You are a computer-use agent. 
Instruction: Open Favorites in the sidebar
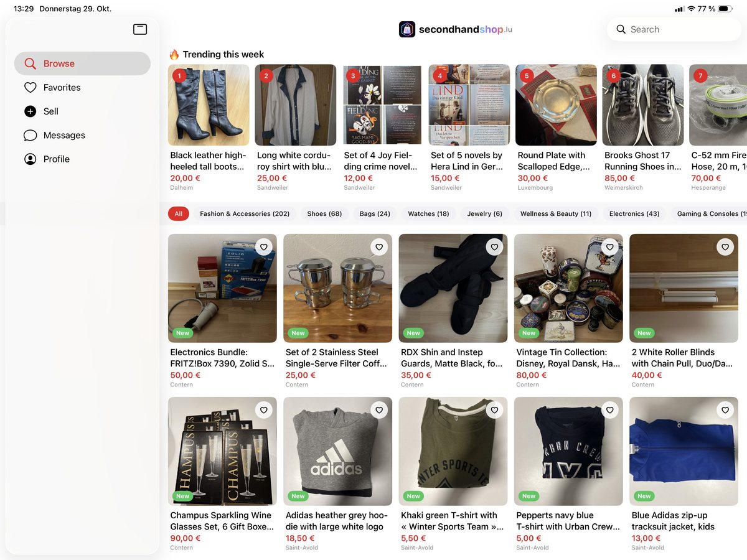[82, 88]
